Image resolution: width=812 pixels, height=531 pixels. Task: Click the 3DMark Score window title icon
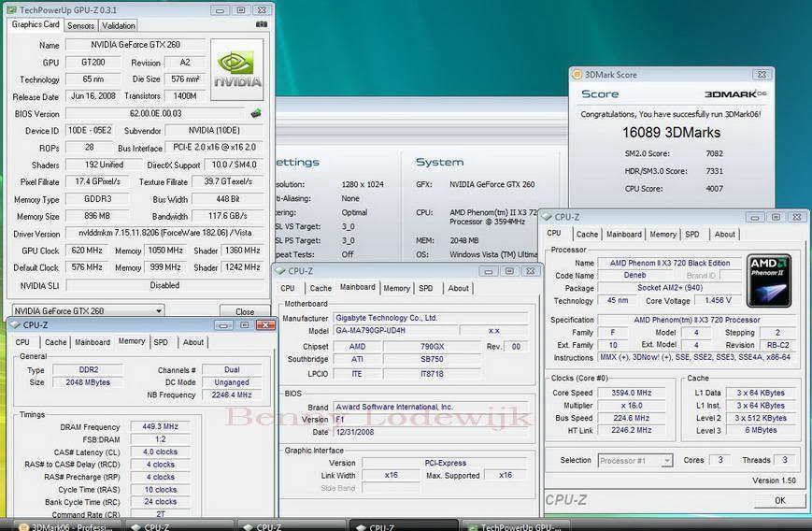[577, 74]
